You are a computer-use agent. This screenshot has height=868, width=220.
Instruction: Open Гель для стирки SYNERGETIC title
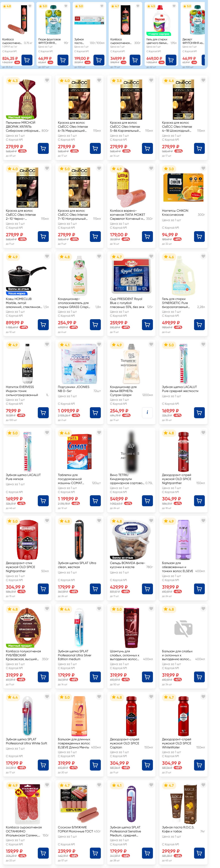180,303
